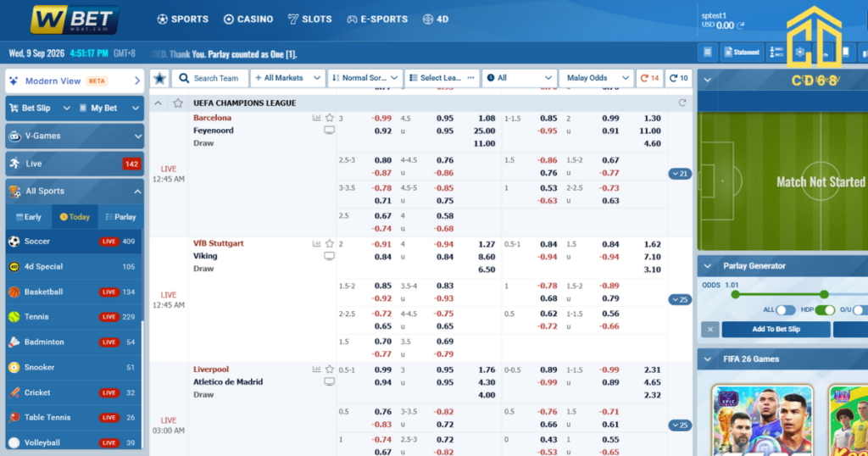Expand 25 more markets for VfB Stuttgart match
This screenshot has height=456, width=868.
(x=680, y=299)
